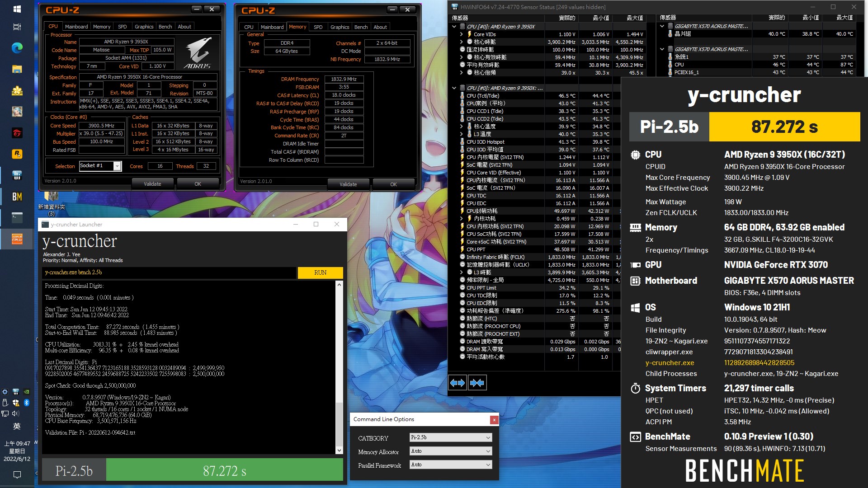The image size is (868, 488).
Task: Open the CATEGORY Pi-2.5b dropdown
Action: pyautogui.click(x=451, y=437)
